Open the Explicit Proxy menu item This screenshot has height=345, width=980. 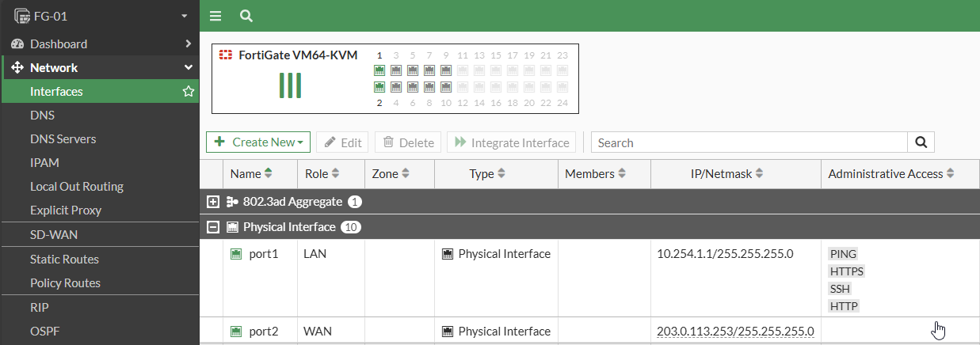coord(100,210)
